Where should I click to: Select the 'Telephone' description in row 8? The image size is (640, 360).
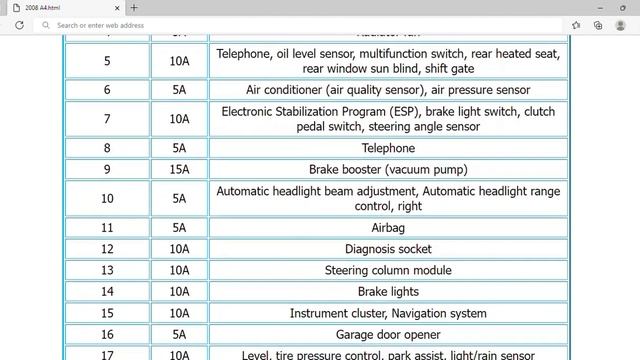[x=388, y=148]
